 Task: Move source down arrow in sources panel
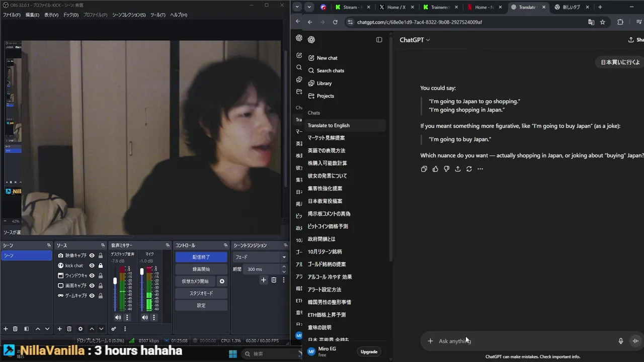pyautogui.click(x=101, y=329)
